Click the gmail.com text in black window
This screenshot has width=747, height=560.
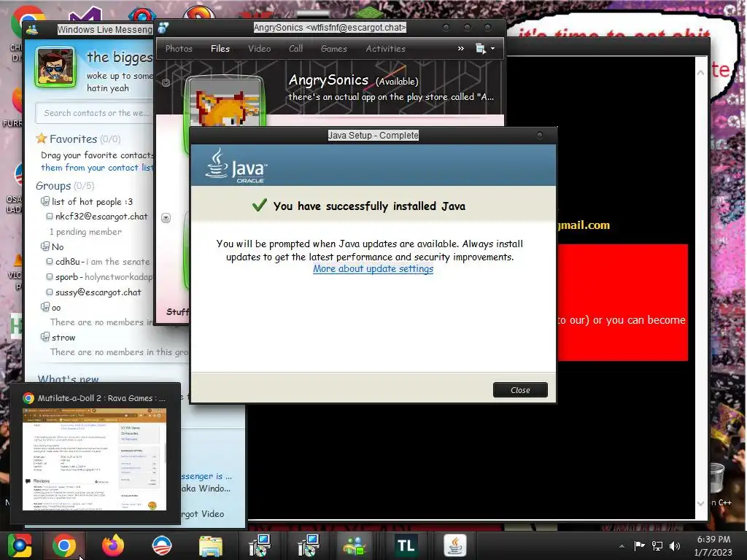(584, 225)
